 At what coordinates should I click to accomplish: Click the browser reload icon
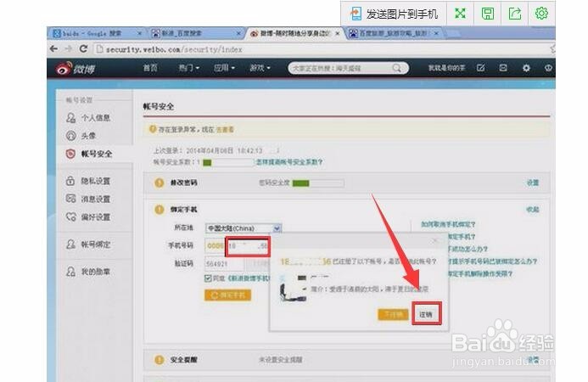pos(83,49)
